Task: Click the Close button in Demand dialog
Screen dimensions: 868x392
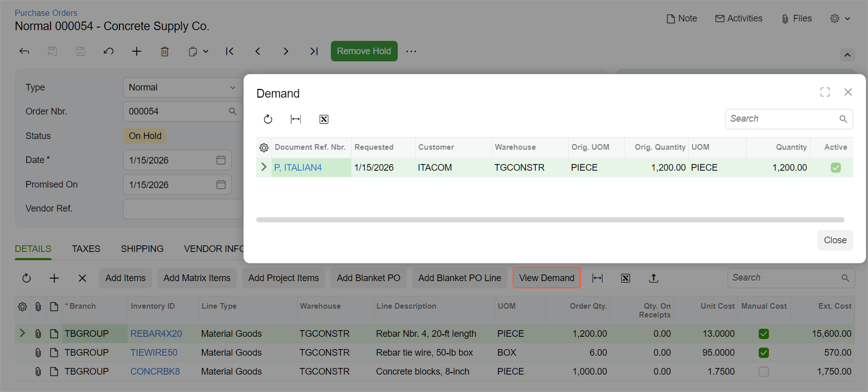Action: tap(835, 240)
